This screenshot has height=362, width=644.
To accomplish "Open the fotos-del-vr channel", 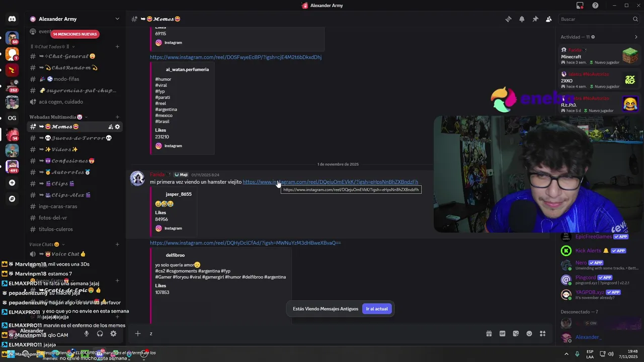I will click(x=75, y=218).
